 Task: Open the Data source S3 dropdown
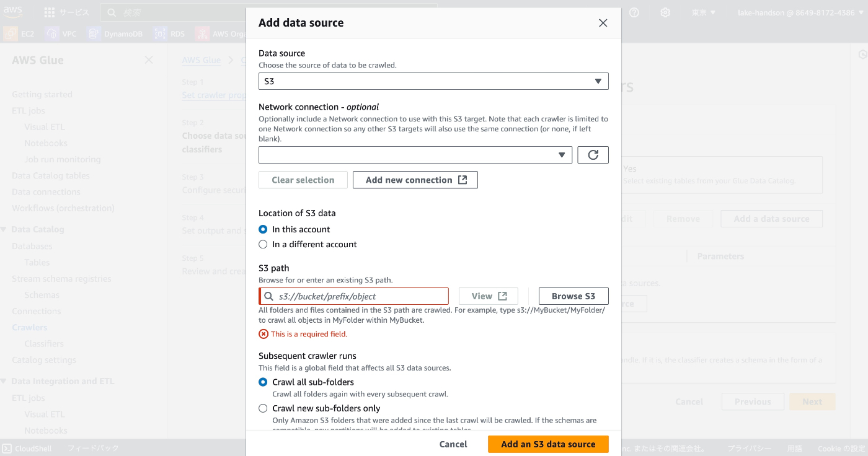pos(433,81)
